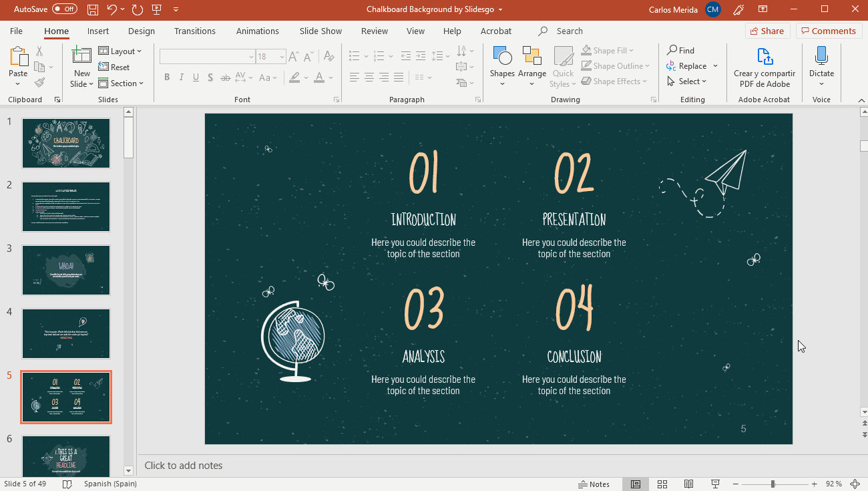Reset the slide layout

click(x=114, y=67)
